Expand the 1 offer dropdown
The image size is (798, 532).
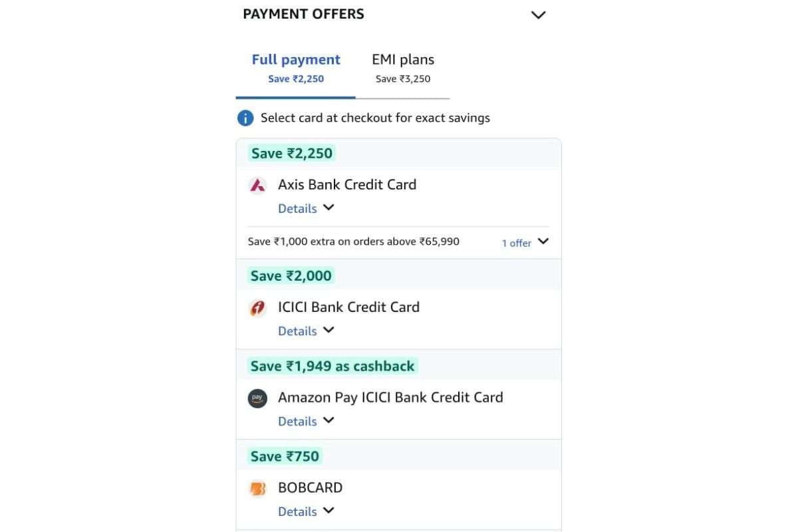[525, 242]
